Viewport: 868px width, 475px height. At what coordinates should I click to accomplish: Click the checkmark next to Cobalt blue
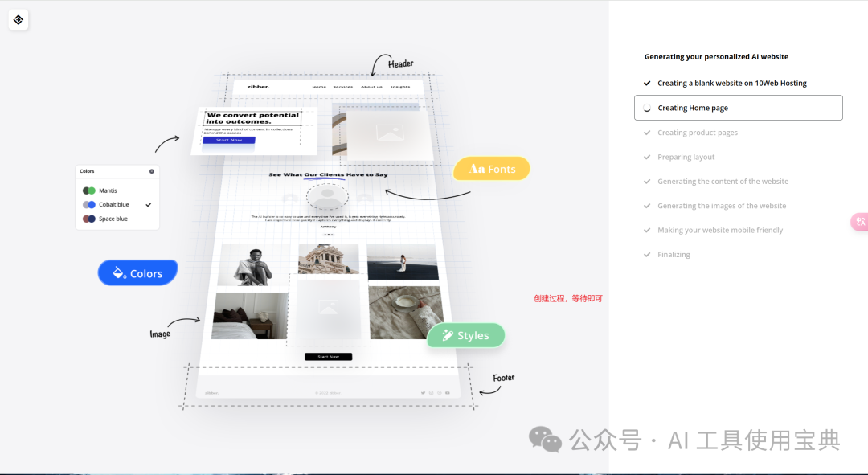(x=149, y=205)
